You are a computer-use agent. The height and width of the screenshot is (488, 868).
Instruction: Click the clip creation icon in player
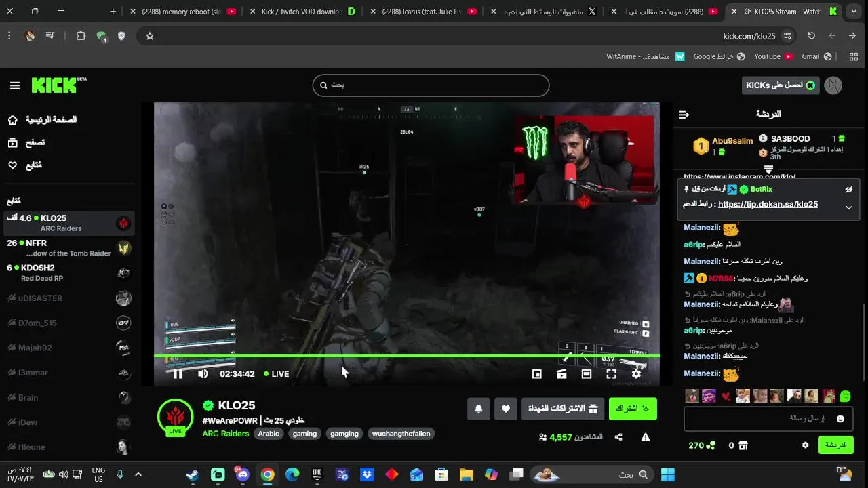click(x=561, y=373)
